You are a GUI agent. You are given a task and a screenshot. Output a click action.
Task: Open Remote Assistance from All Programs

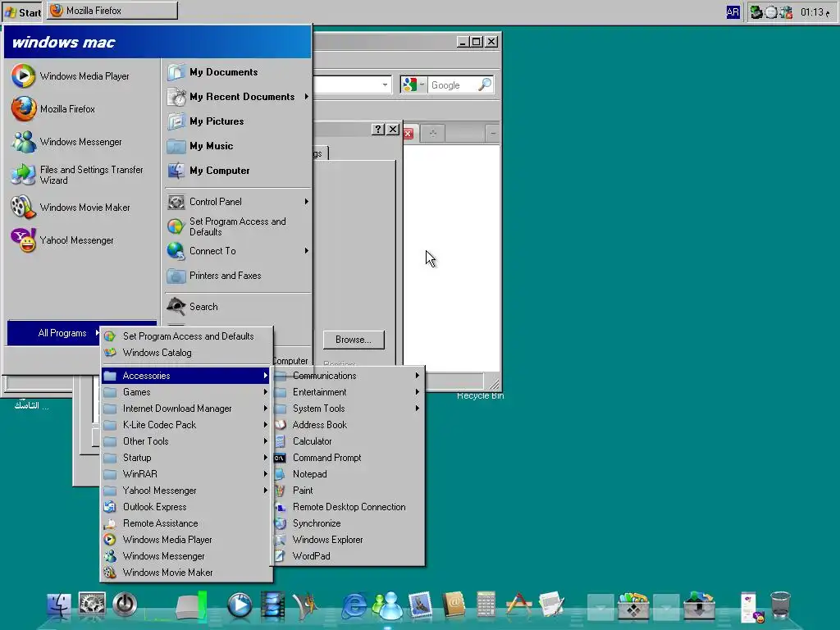tap(186, 523)
